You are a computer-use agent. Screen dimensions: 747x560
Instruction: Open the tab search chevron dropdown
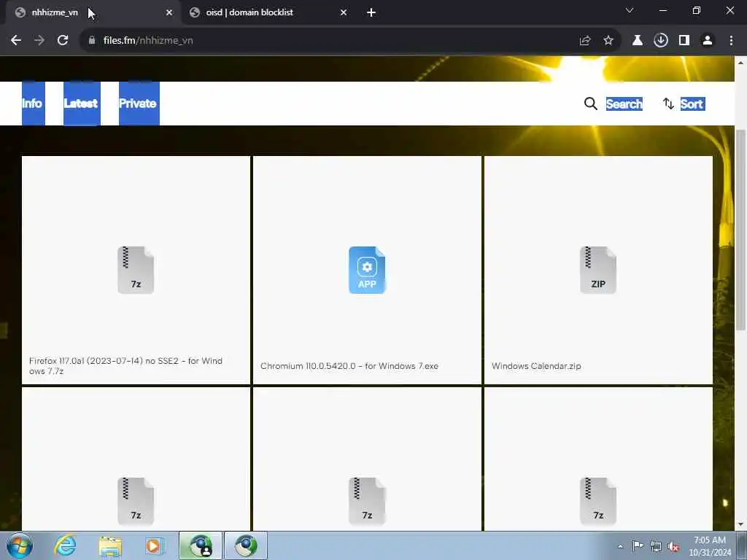630,10
